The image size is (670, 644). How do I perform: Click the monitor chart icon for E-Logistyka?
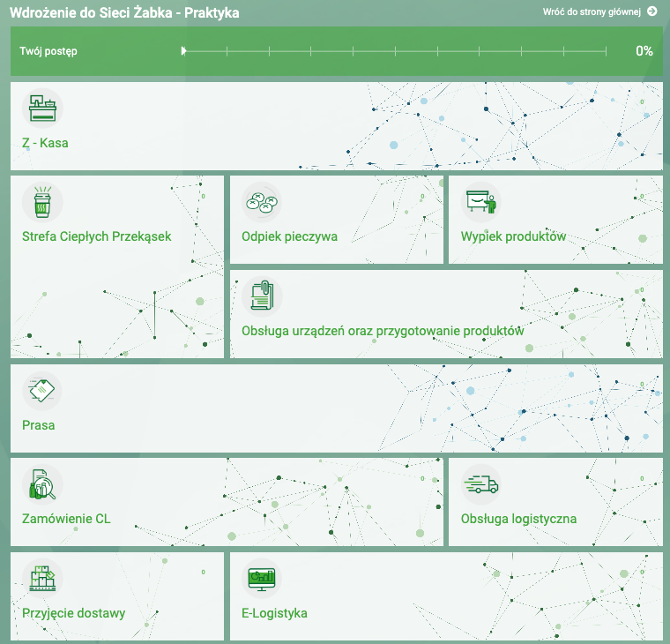262,579
